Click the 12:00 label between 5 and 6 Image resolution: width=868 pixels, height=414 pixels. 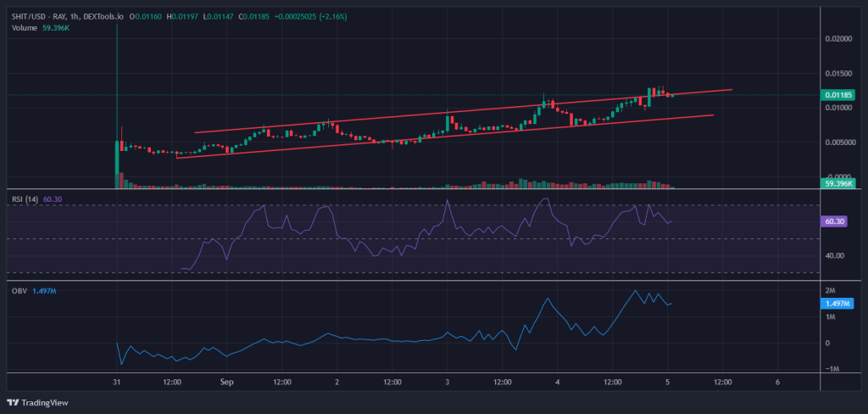click(x=723, y=382)
